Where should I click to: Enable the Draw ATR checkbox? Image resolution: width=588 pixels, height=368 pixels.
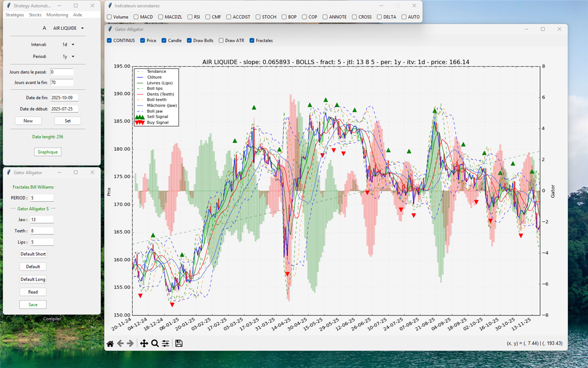click(221, 41)
